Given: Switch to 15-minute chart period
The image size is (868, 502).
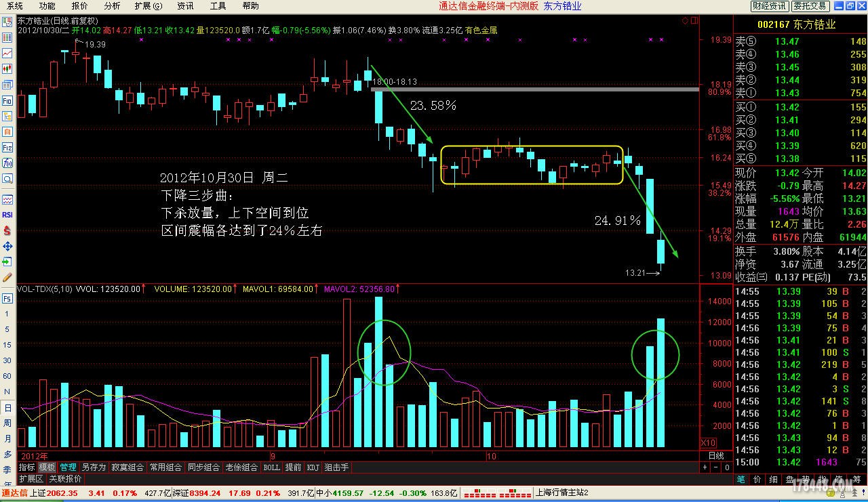Looking at the screenshot, I should 7,345.
